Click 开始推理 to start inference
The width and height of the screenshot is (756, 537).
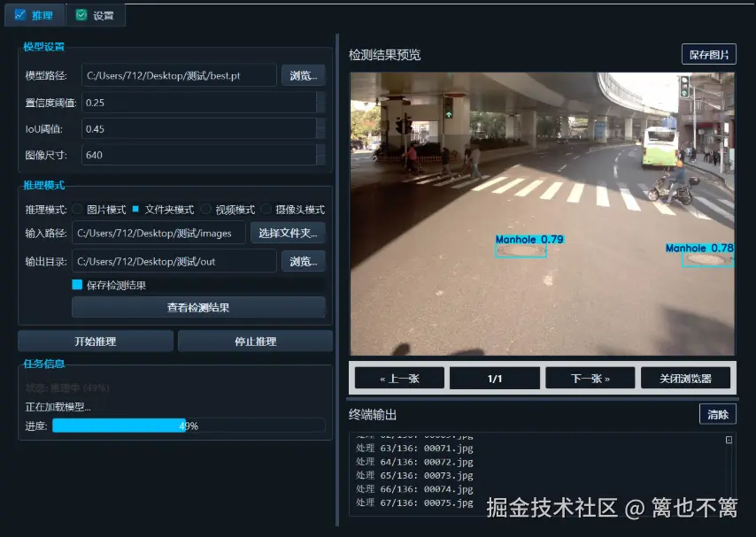(95, 341)
